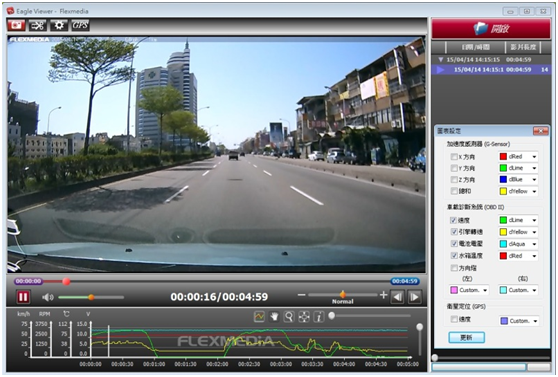Uncheck the OBD II 速度 checkbox

pyautogui.click(x=454, y=220)
